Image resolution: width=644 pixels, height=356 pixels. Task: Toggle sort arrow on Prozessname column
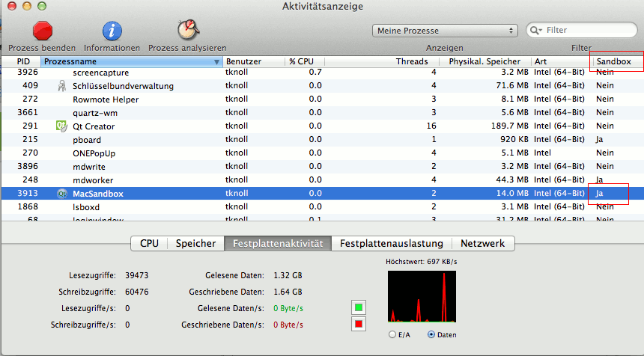coord(216,61)
